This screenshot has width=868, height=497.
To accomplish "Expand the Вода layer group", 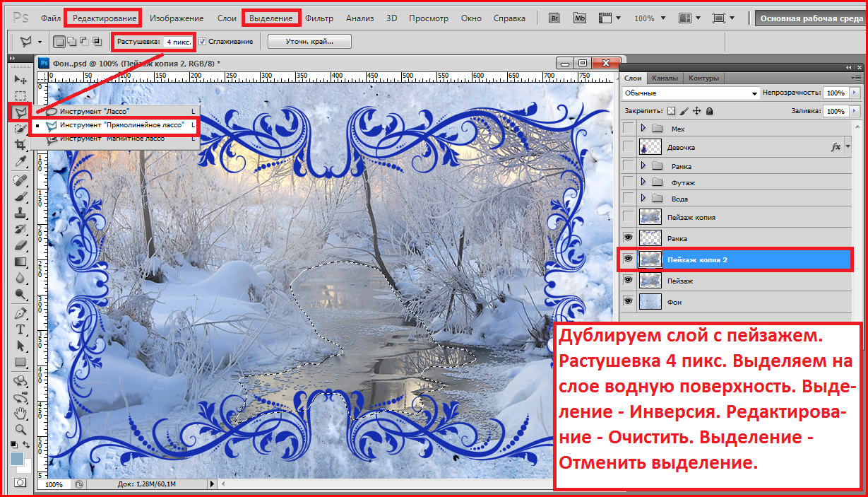I will (643, 199).
